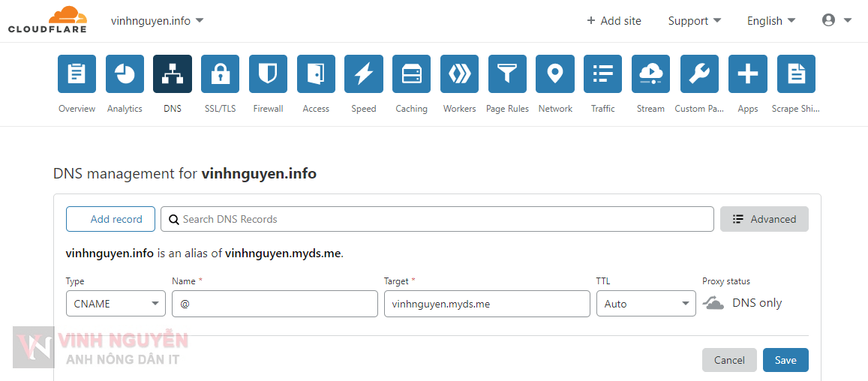Select the DNS network icon

[173, 73]
